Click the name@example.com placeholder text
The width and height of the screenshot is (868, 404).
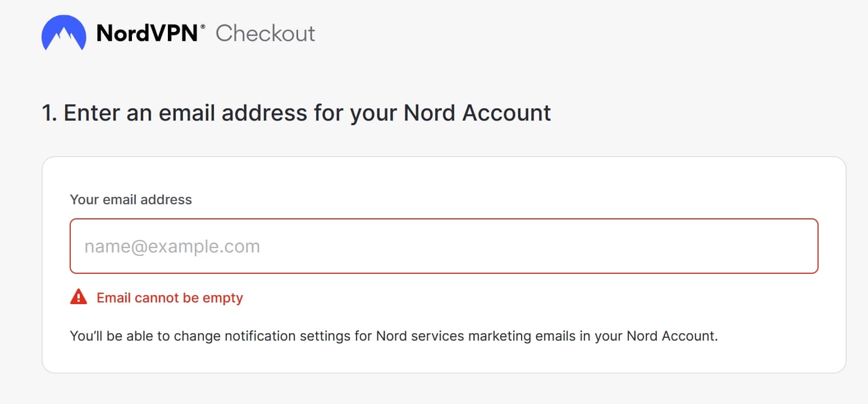[x=172, y=246]
